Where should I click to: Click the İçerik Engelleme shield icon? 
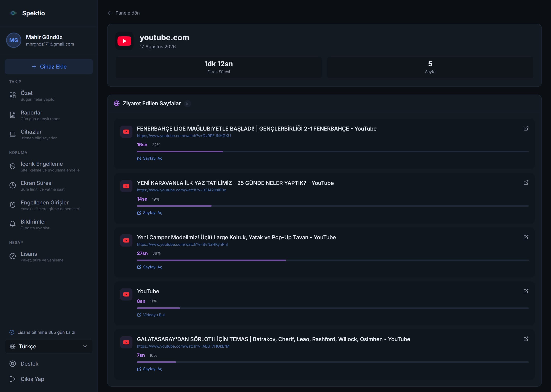pos(13,166)
